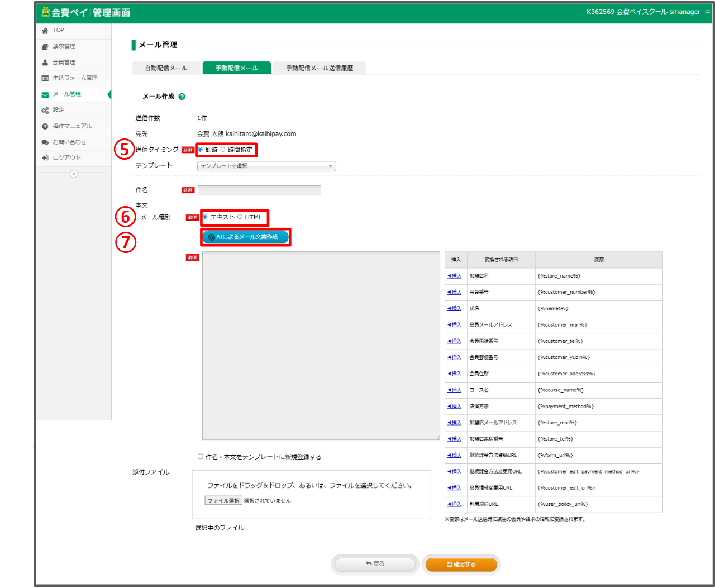Check 件名・本文をテンプレートに新規登録する checkbox
Viewport: 715px width, 588px height.
click(x=200, y=457)
